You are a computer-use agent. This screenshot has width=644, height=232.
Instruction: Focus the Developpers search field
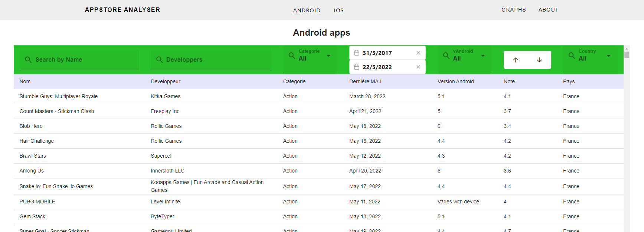211,59
